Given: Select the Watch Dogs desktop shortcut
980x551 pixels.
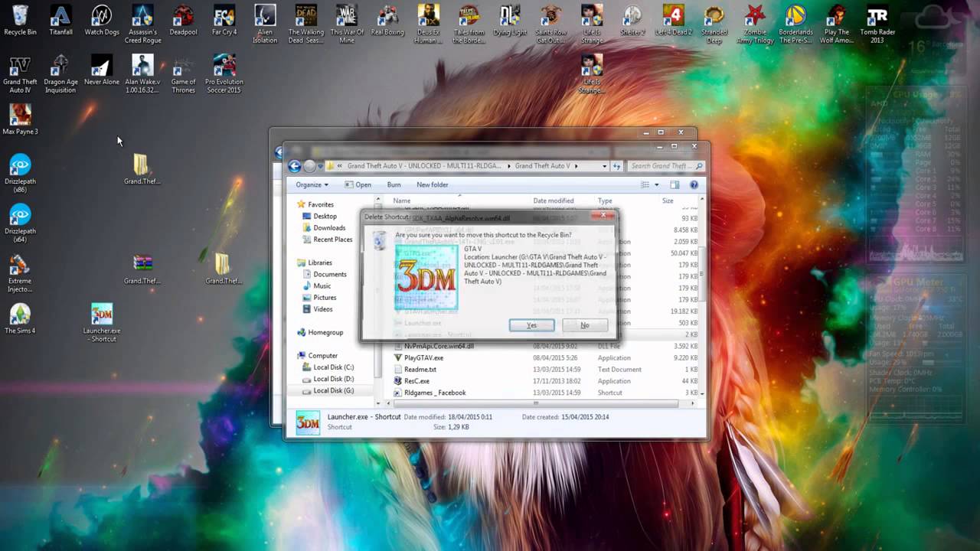Looking at the screenshot, I should click(102, 21).
